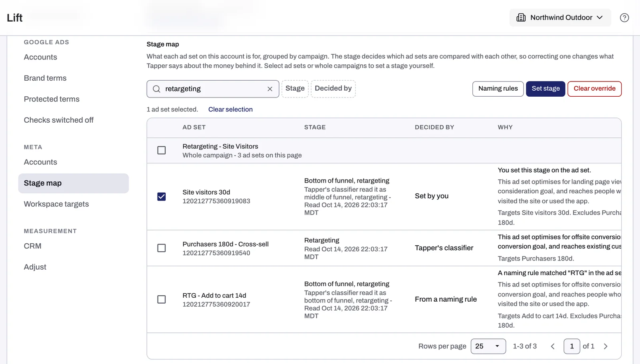Open Google Ads Accounts in sidebar
This screenshot has height=364, width=640.
40,57
